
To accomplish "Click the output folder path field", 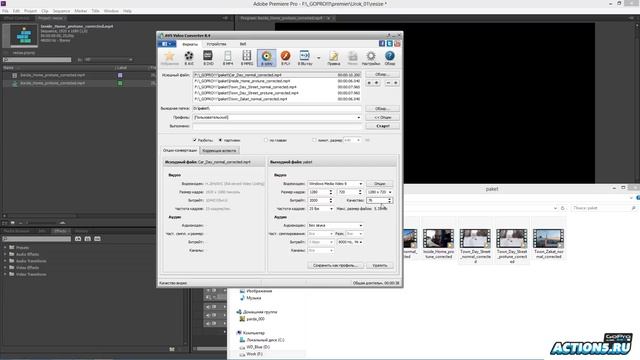I will point(277,109).
